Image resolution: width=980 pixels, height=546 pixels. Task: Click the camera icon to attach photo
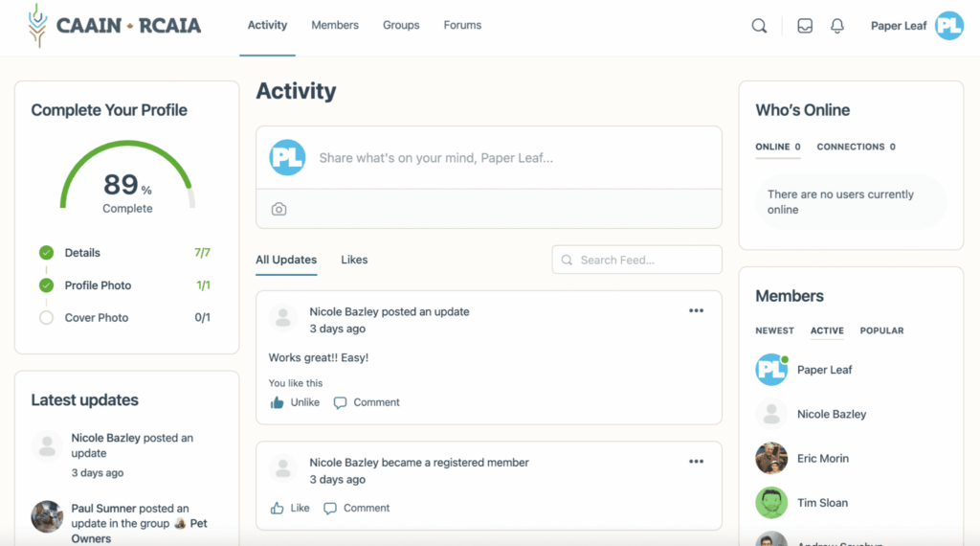click(278, 209)
